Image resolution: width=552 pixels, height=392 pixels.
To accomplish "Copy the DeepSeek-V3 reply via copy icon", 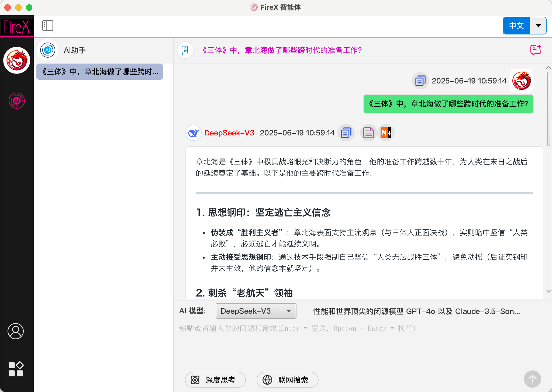I will pyautogui.click(x=346, y=133).
